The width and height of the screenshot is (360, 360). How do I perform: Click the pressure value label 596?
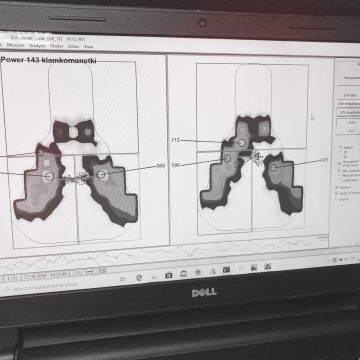[176, 165]
